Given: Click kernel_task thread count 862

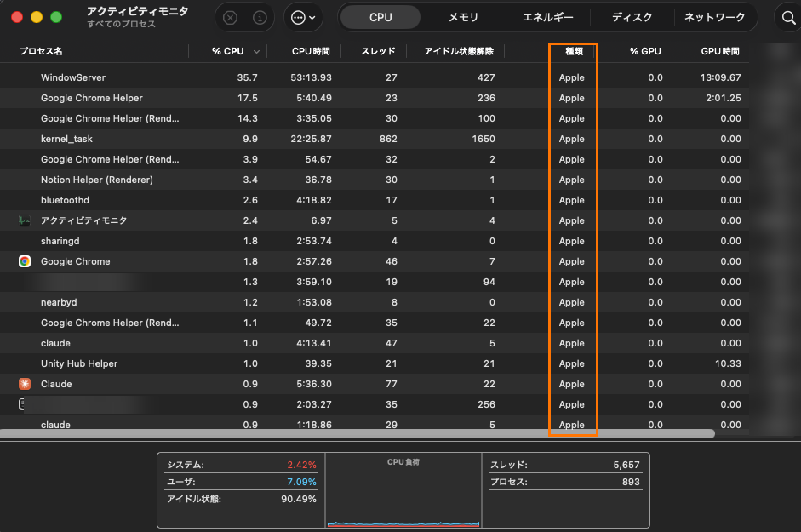Looking at the screenshot, I should [388, 139].
